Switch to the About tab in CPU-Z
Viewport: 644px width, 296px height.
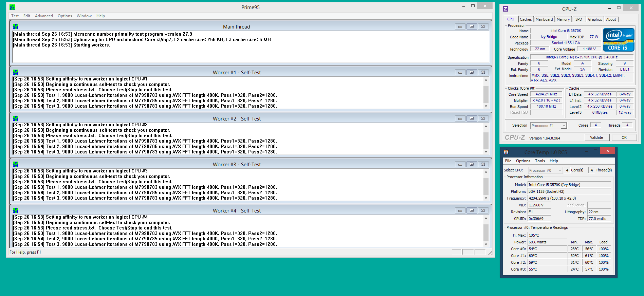(611, 19)
